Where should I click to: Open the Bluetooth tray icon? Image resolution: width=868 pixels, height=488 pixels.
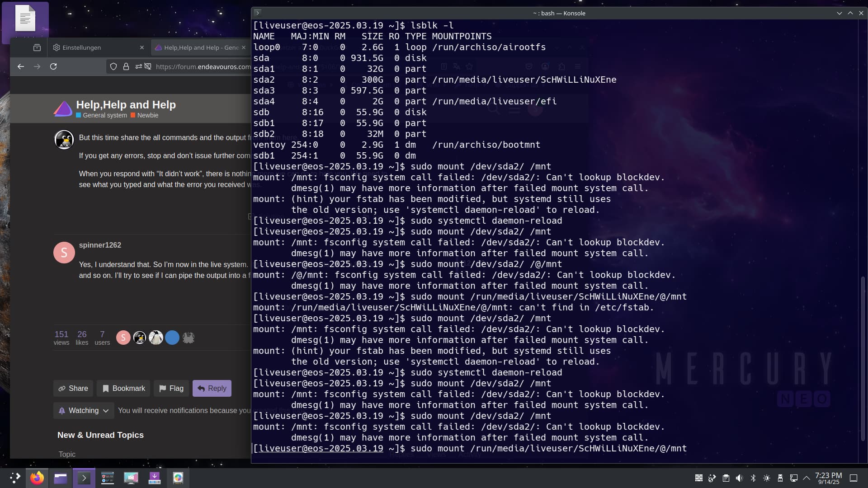point(753,478)
